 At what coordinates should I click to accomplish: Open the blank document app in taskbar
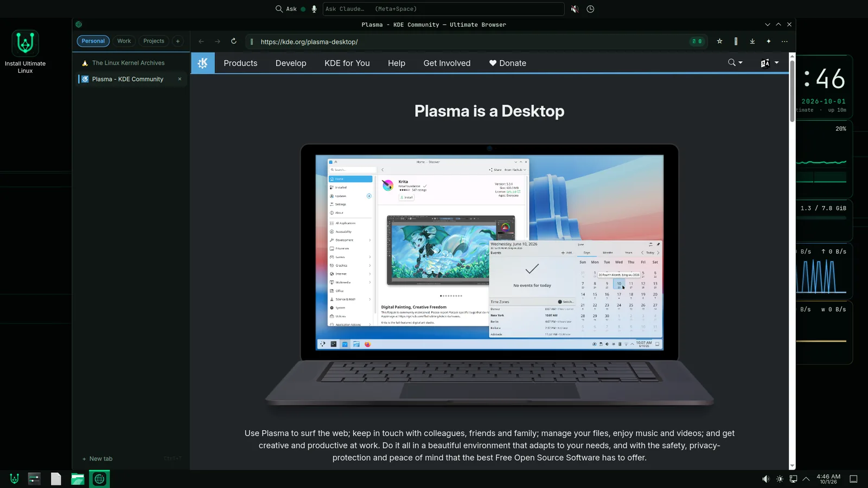pos(56,479)
